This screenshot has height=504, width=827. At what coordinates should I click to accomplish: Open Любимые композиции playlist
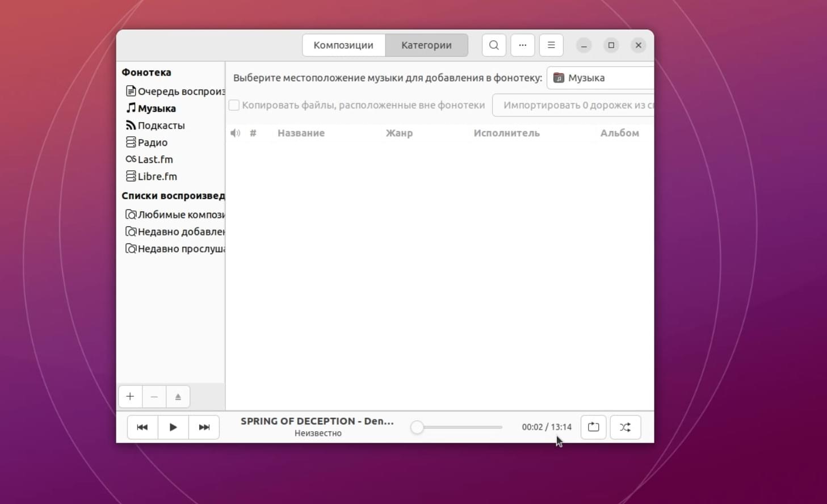point(171,215)
